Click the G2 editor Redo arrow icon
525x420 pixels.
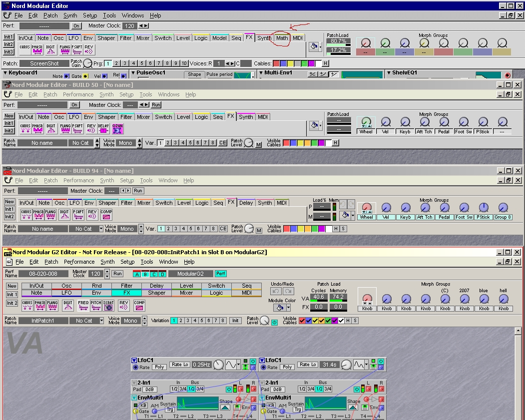(288, 291)
